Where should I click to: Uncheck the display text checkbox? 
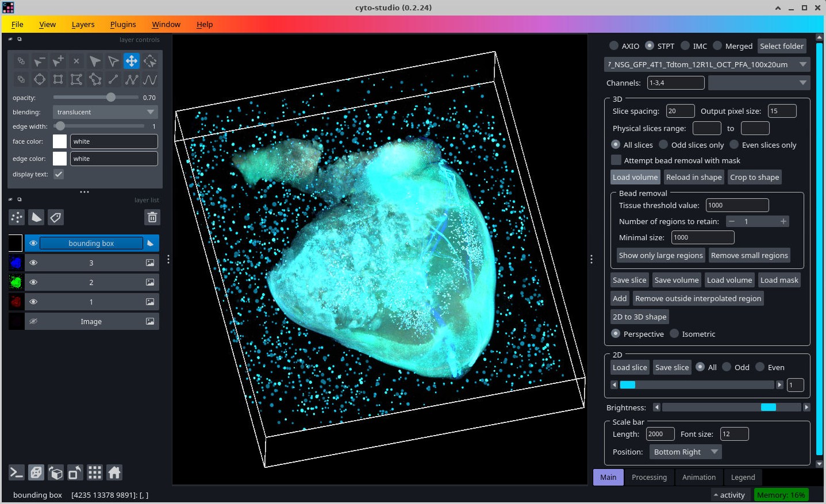(59, 174)
